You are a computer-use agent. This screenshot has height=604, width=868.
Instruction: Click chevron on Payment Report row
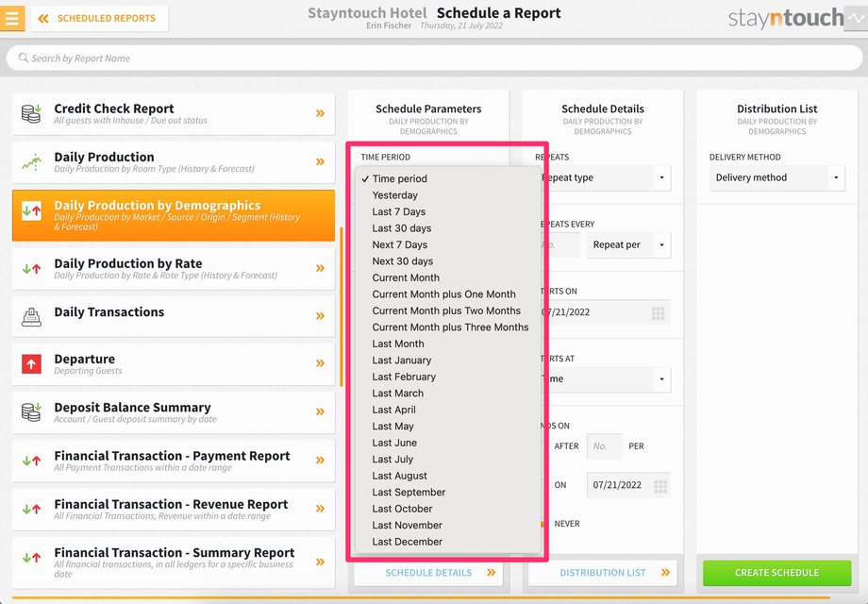[x=320, y=460]
